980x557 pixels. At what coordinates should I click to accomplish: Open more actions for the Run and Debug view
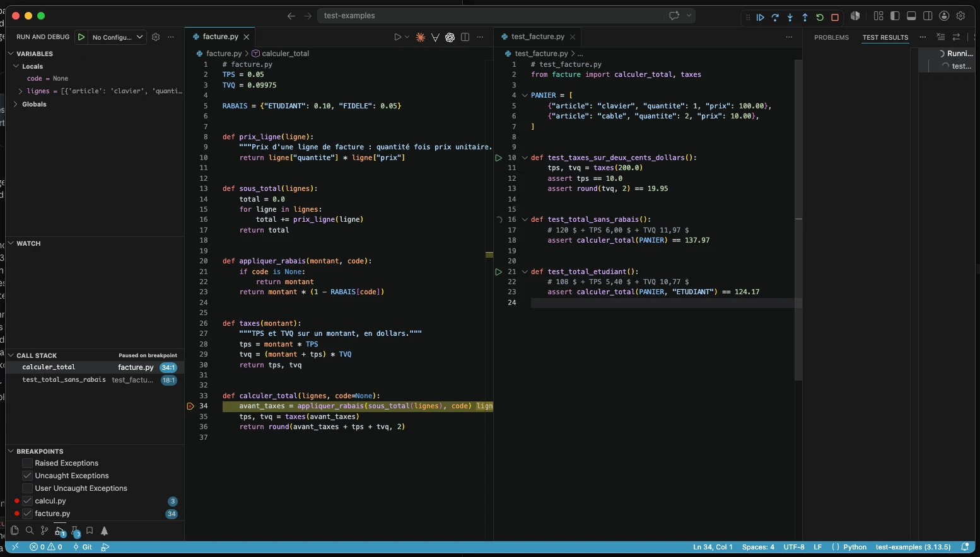[x=171, y=37]
